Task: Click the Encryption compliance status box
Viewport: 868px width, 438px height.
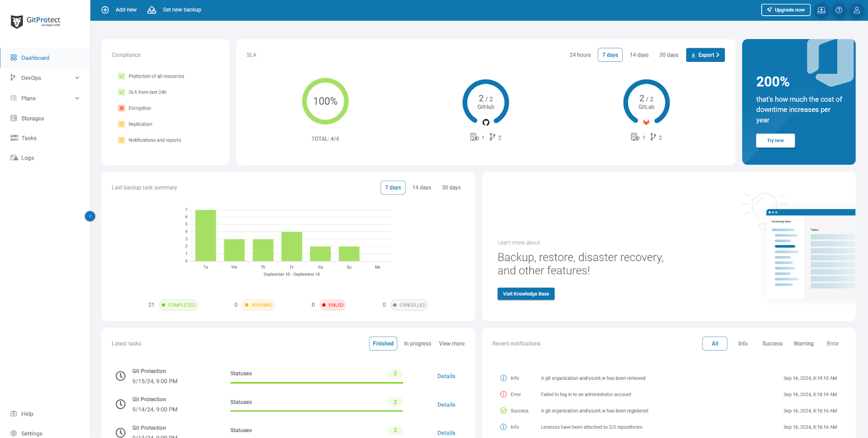Action: click(122, 108)
